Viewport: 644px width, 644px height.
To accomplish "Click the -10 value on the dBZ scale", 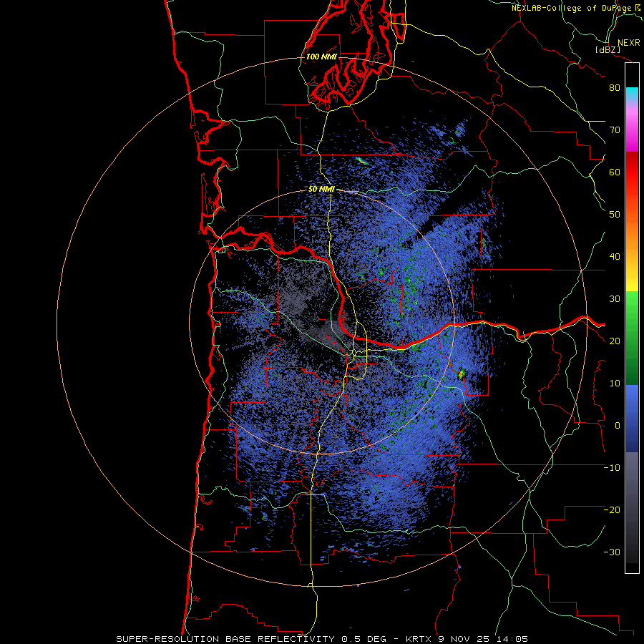I will pos(612,468).
